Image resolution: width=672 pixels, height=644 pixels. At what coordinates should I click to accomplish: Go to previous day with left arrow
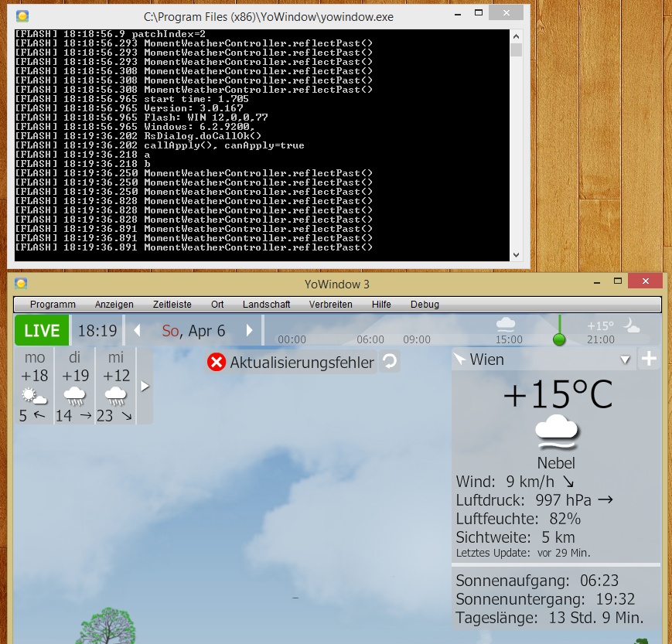pyautogui.click(x=138, y=331)
